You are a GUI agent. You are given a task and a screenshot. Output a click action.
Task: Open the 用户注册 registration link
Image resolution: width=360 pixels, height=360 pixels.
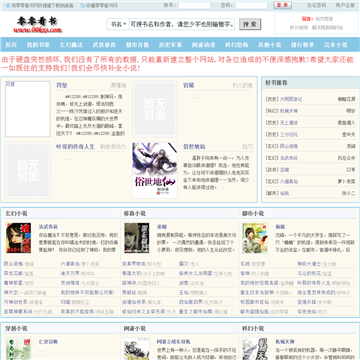coord(345,6)
